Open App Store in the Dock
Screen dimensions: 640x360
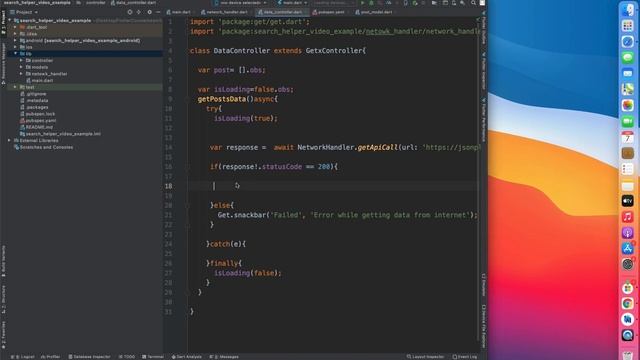pos(628,248)
